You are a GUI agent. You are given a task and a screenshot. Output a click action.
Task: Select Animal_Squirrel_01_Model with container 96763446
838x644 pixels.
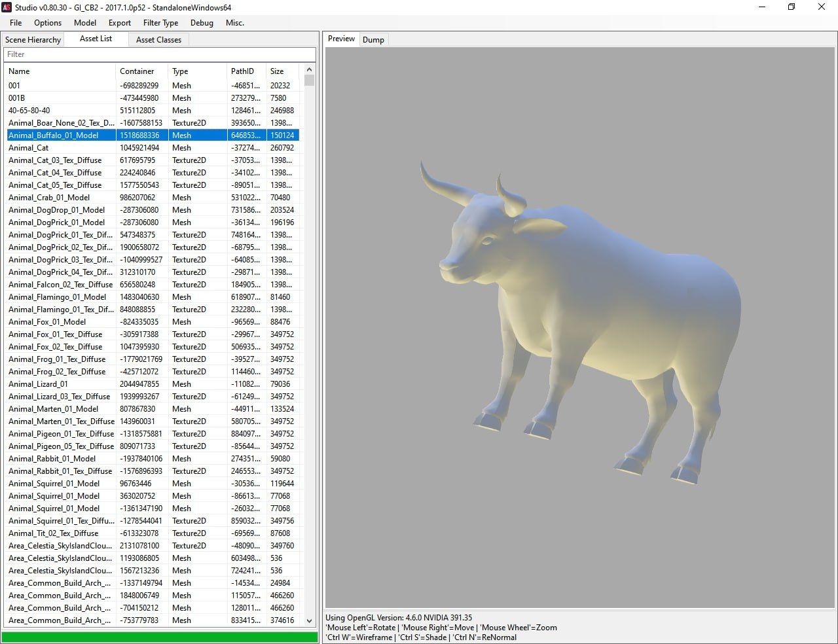click(x=153, y=484)
